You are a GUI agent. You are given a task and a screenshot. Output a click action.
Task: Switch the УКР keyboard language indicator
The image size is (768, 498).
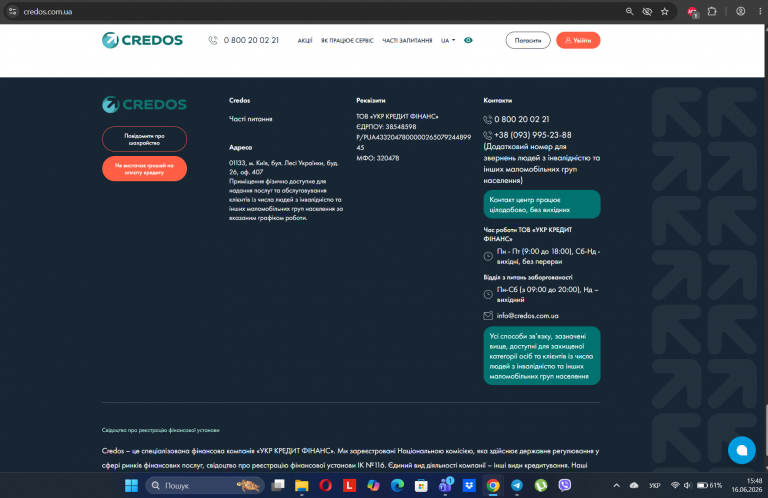pos(654,485)
